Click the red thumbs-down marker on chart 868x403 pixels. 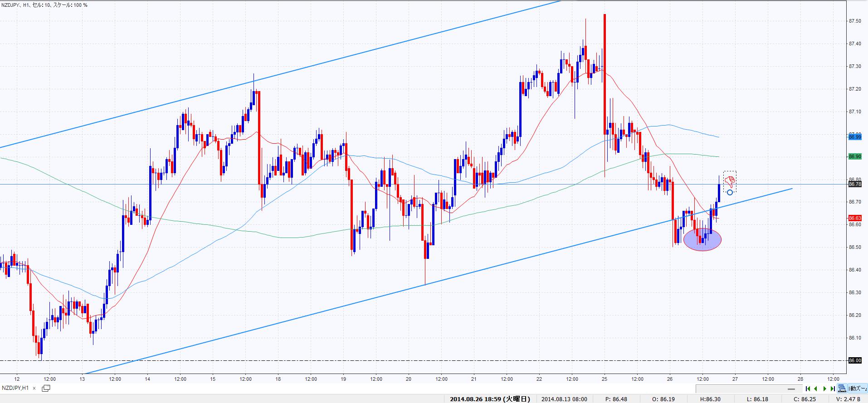729,181
